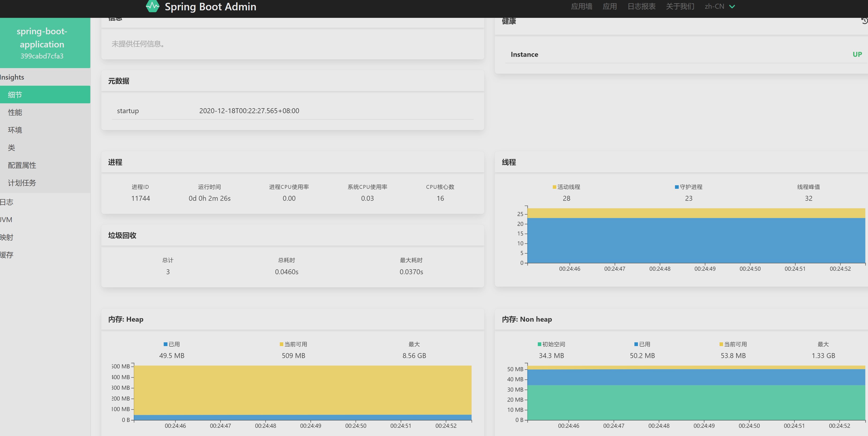Click the Heap 当前可用 yellow legend marker
868x436 pixels.
281,344
